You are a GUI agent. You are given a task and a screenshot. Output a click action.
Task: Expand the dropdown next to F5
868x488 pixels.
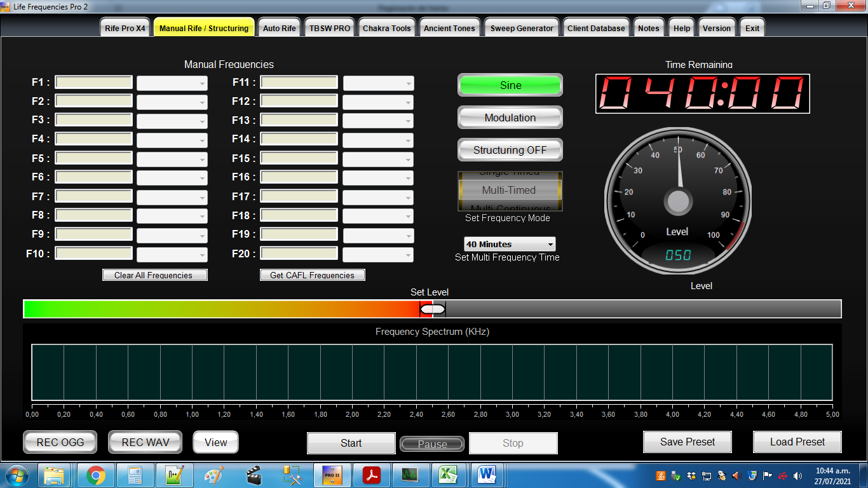pyautogui.click(x=172, y=159)
